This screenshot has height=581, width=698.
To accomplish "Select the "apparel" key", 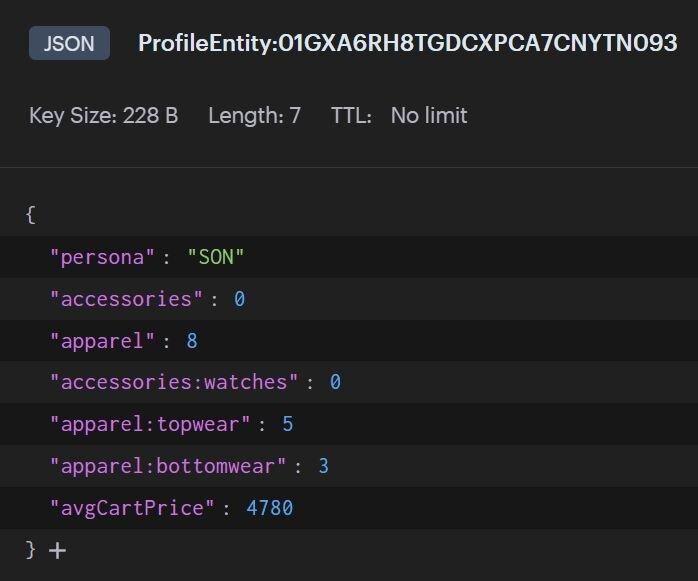I will click(x=102, y=341).
